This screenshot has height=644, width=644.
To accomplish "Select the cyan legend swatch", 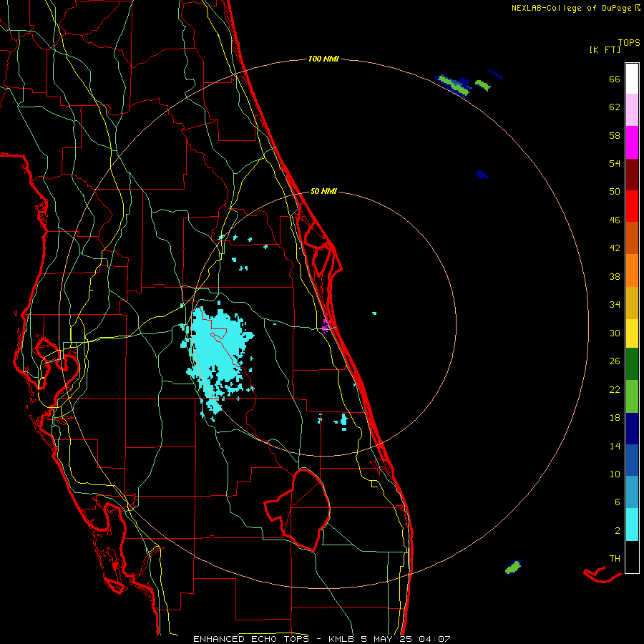I will coord(632,525).
